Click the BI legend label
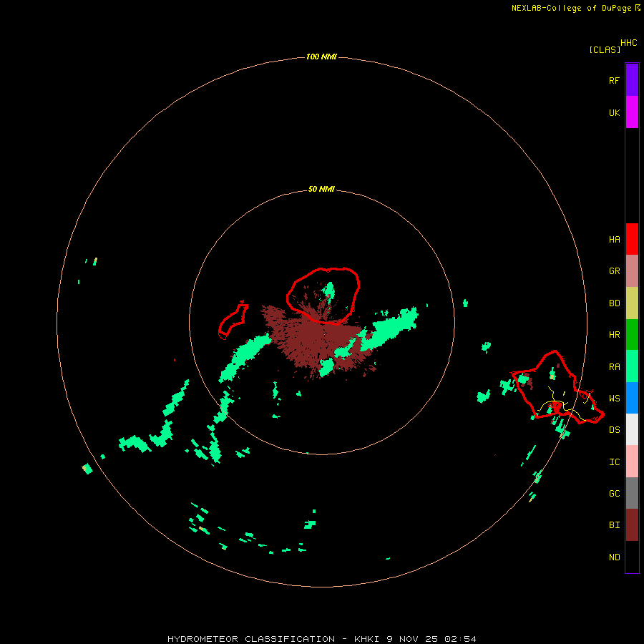This screenshot has width=644, height=644. (x=614, y=525)
